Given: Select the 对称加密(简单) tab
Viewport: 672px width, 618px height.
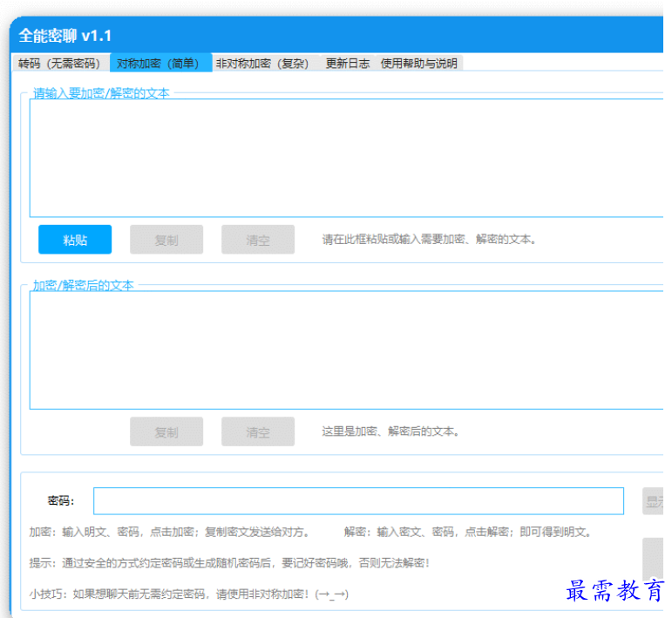Looking at the screenshot, I should click(160, 64).
